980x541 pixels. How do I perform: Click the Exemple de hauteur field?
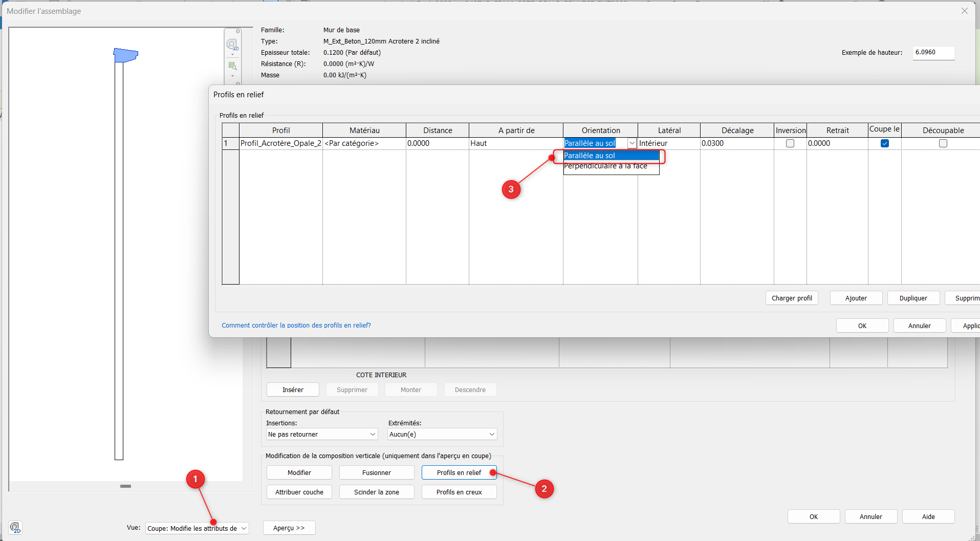(x=933, y=52)
